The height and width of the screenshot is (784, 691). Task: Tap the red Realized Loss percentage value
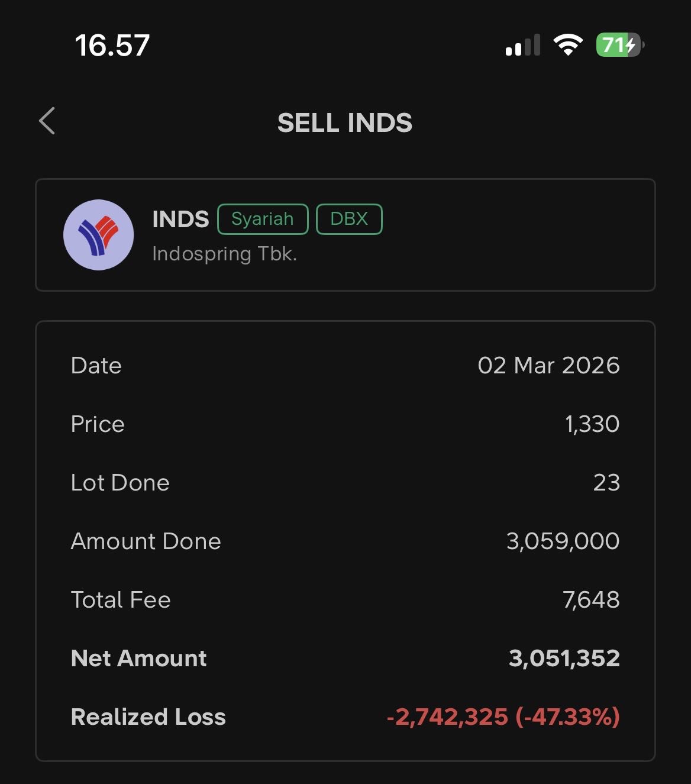pos(567,717)
